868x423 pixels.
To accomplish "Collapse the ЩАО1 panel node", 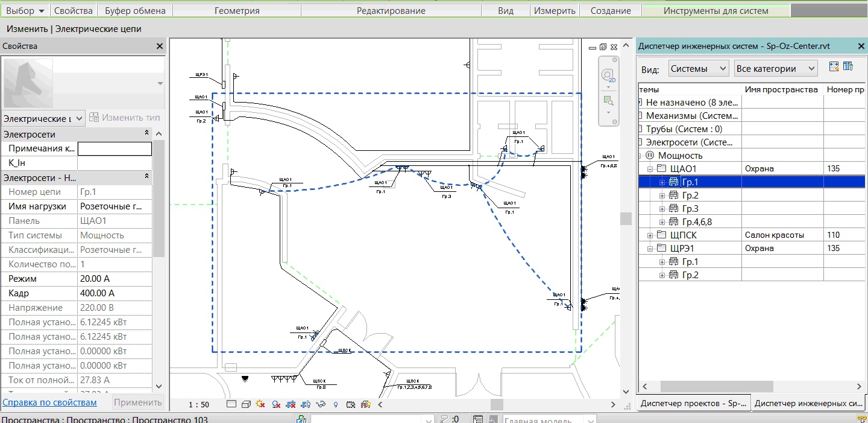I will pos(650,169).
